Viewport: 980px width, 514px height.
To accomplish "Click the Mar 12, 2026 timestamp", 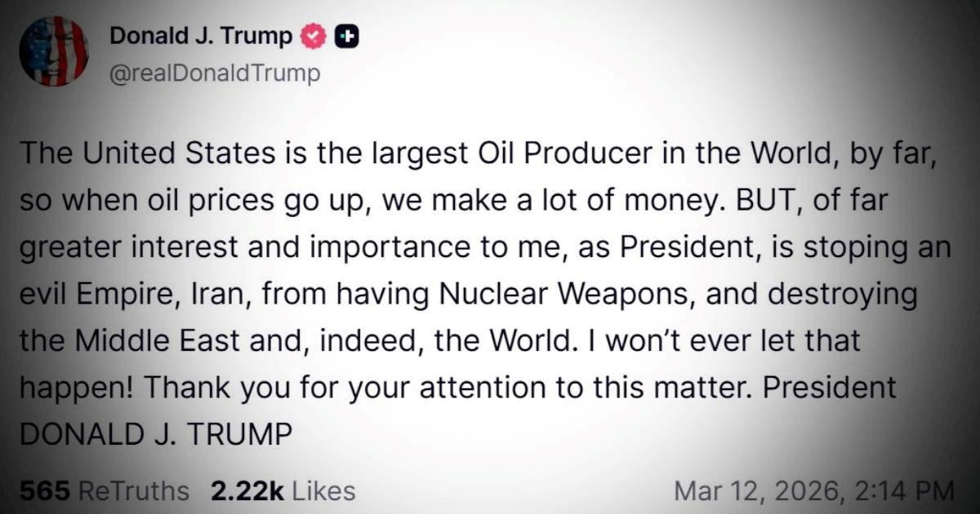I will pyautogui.click(x=813, y=491).
